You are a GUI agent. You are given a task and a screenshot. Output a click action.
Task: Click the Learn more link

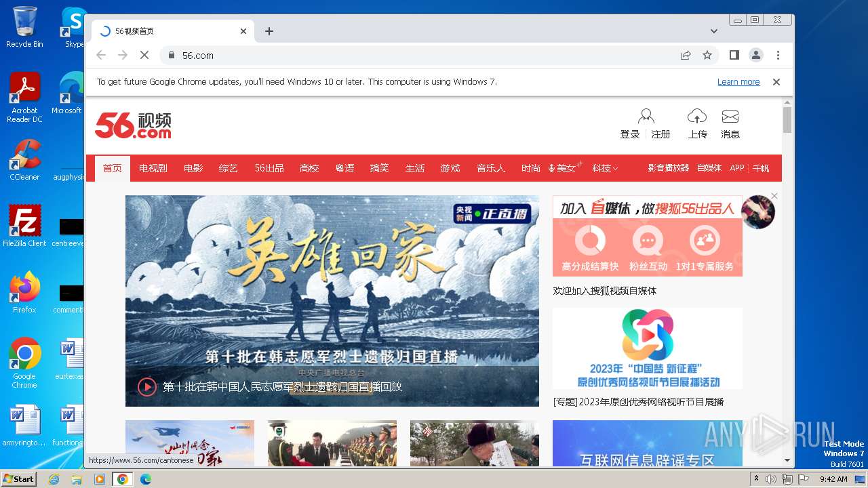tap(738, 81)
